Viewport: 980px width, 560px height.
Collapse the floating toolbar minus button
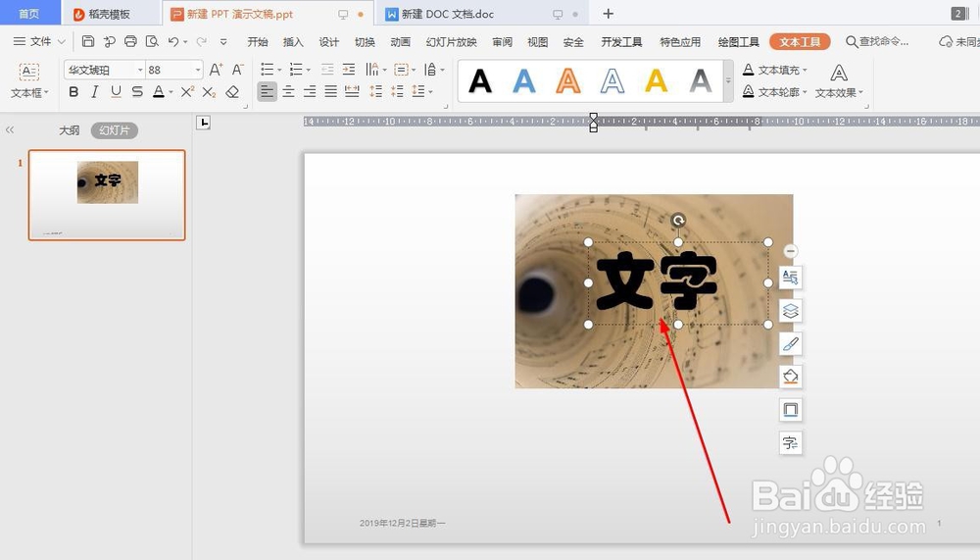(x=790, y=251)
